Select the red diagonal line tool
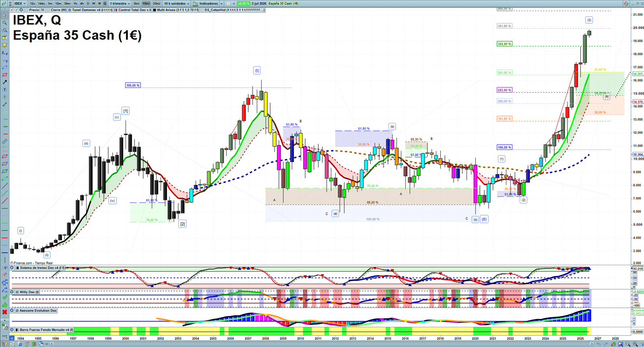 (5, 201)
